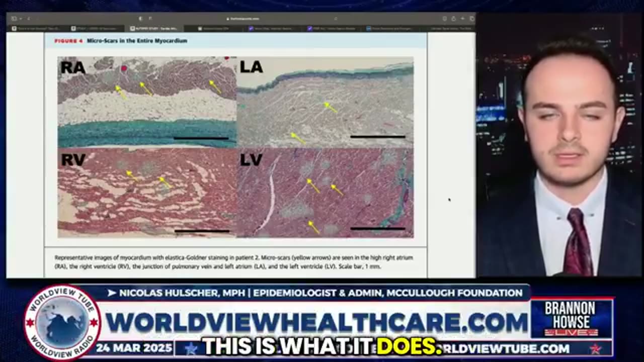Screen dimensions: 644x362
Task: Click the 'FIGURE 4' heading label
Action: 68,41
